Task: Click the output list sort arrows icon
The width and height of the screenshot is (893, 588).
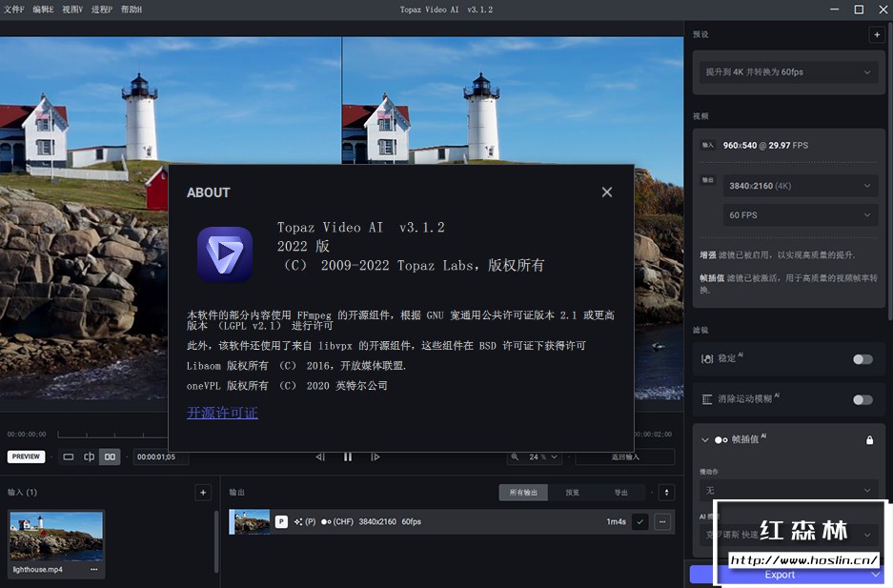Action: pos(666,493)
